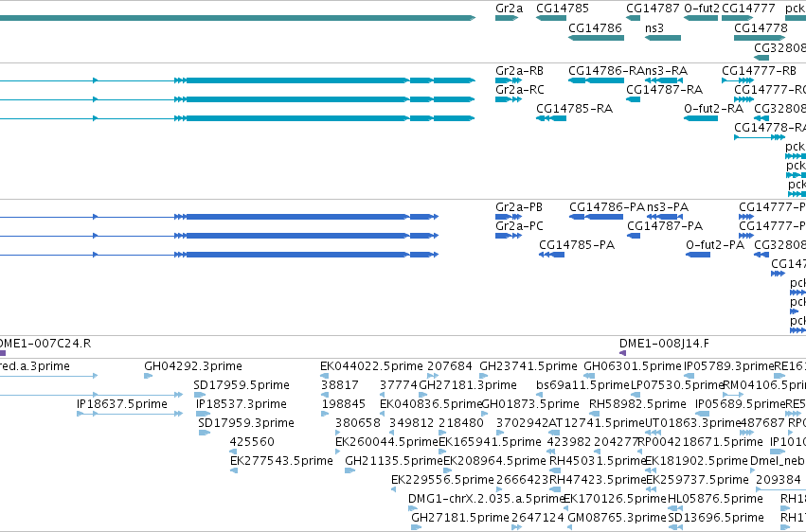Click feature label 218480
The image size is (806, 532).
(461, 424)
